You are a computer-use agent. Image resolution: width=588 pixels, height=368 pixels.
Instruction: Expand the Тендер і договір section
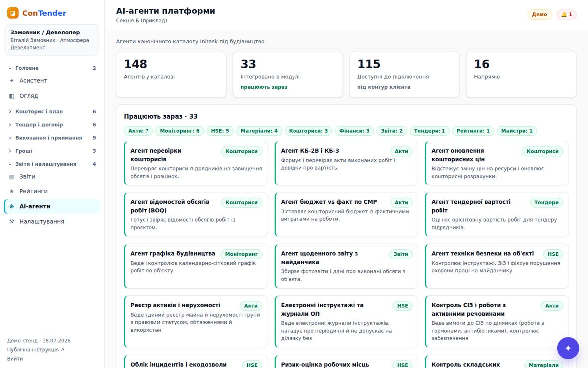coord(52,125)
